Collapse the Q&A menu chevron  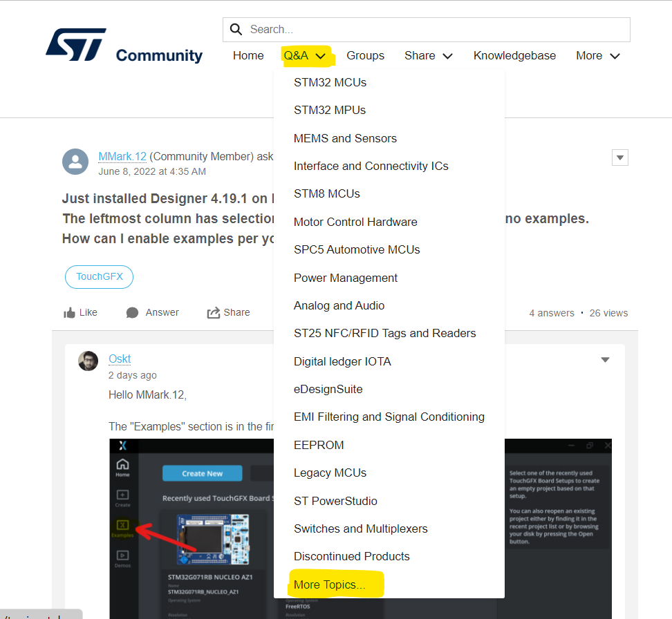pos(321,56)
